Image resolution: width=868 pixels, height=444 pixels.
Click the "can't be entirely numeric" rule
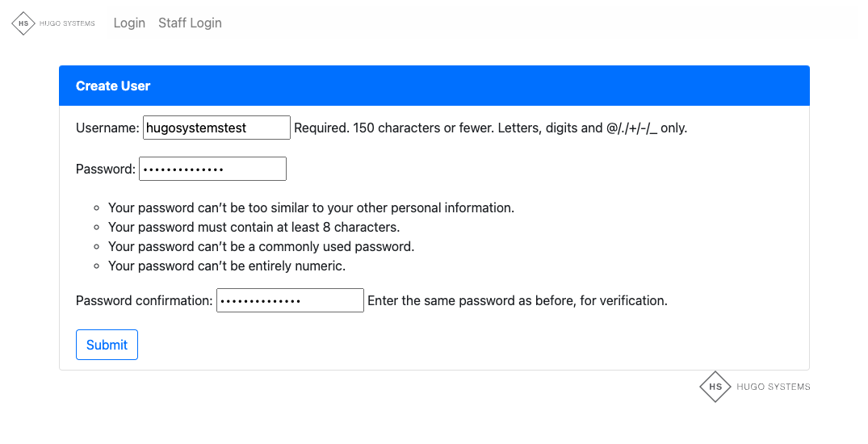pyautogui.click(x=226, y=266)
